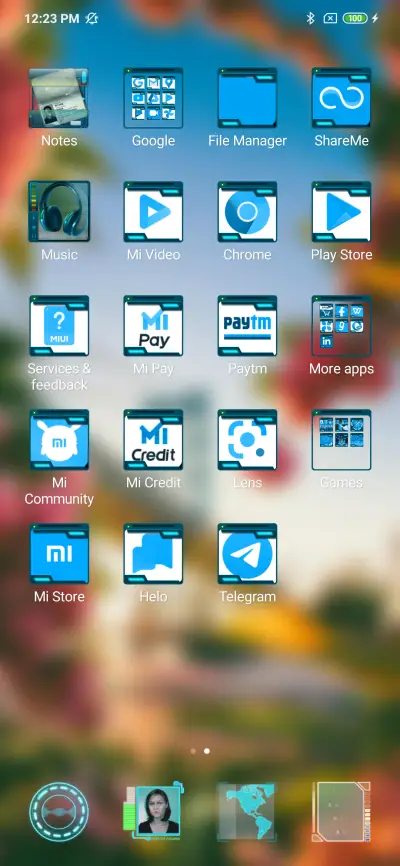The height and width of the screenshot is (866, 400).
Task: Tap the Bluetooth status icon
Action: [x=310, y=18]
